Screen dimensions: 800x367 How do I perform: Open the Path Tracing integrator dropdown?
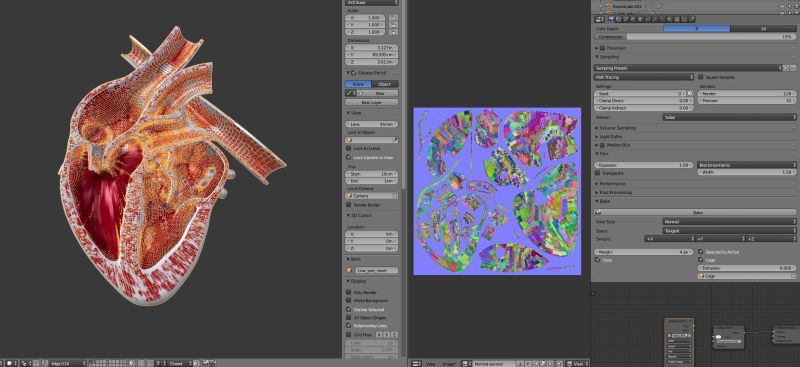point(644,78)
